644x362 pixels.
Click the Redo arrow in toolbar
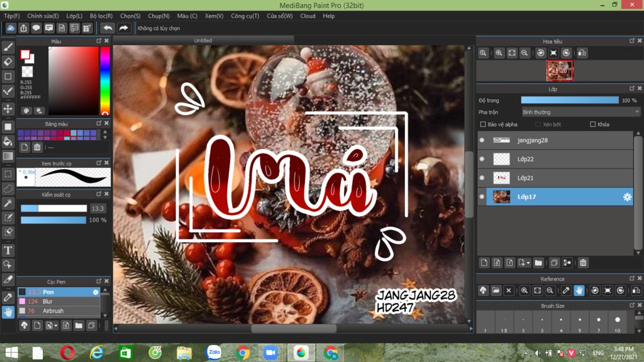click(123, 28)
